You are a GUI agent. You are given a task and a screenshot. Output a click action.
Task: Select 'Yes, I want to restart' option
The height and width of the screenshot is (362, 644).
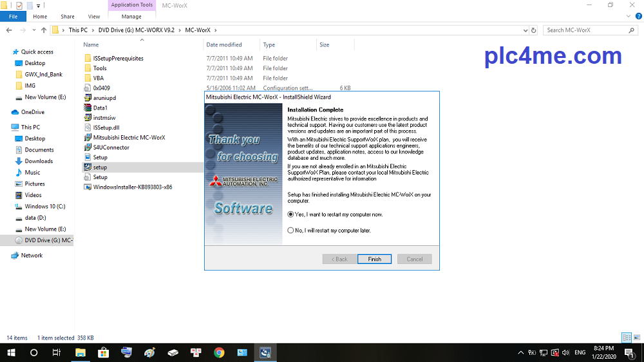[291, 214]
